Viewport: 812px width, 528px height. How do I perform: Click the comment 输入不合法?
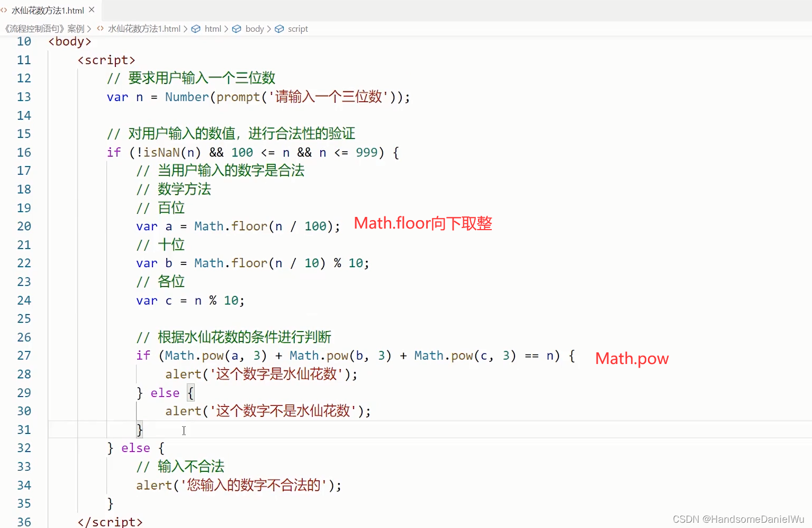click(181, 467)
